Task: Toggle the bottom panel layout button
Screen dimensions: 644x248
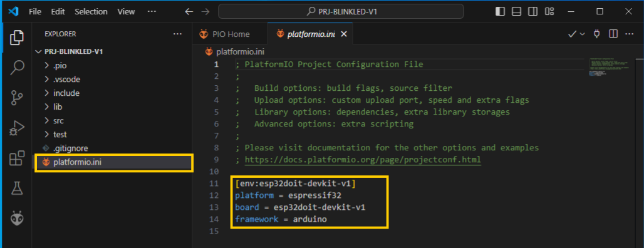Action: pyautogui.click(x=516, y=11)
